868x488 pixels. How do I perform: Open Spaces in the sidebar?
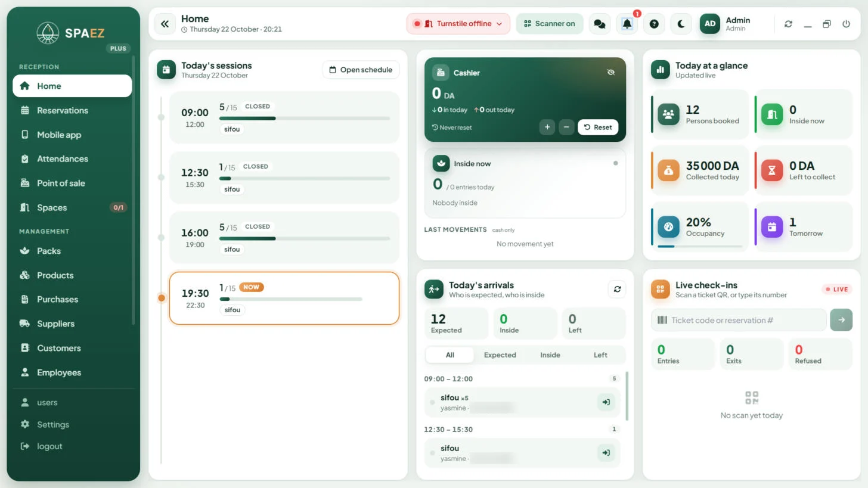click(x=72, y=207)
